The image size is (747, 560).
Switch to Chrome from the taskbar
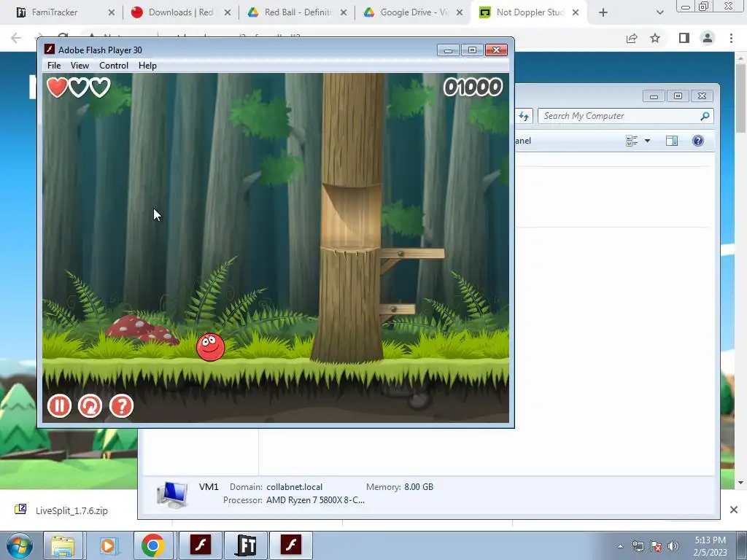point(153,545)
